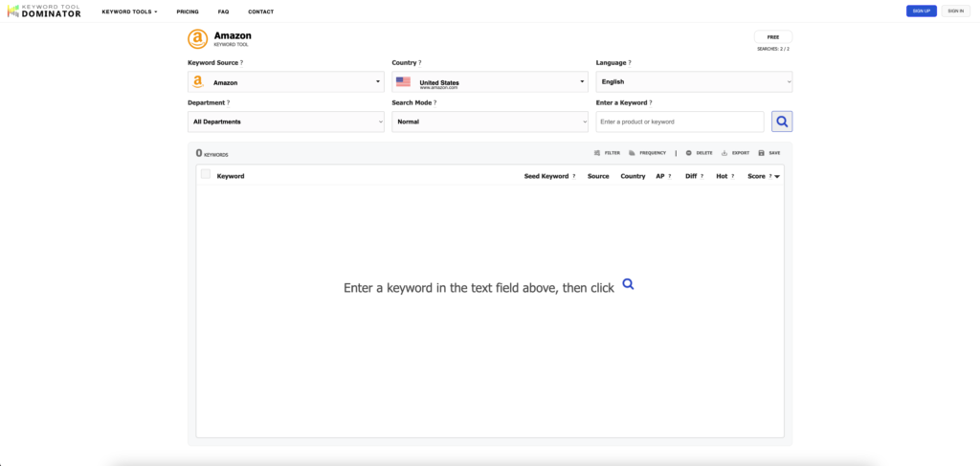Click the help mark beside Hot column

pyautogui.click(x=732, y=177)
